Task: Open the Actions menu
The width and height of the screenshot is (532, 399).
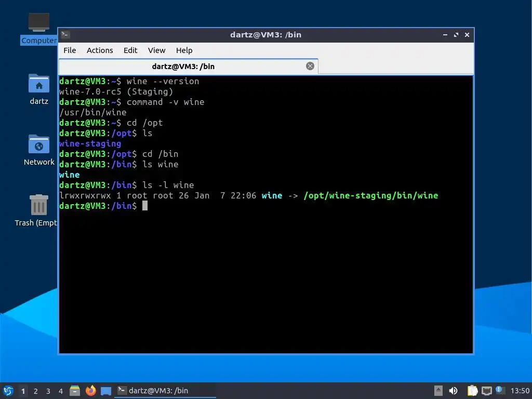Action: tap(100, 50)
